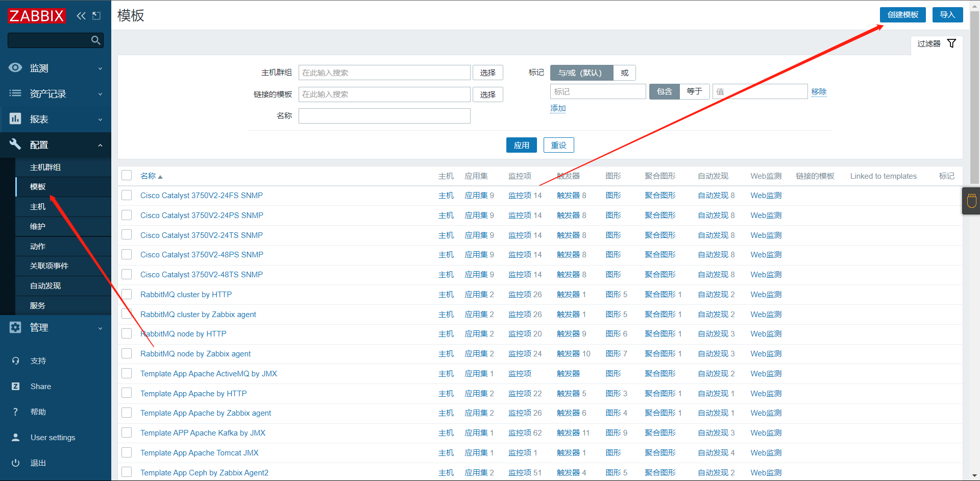
Task: Check Template App Apache ActiveMQ by JMX checkbox
Action: [127, 373]
